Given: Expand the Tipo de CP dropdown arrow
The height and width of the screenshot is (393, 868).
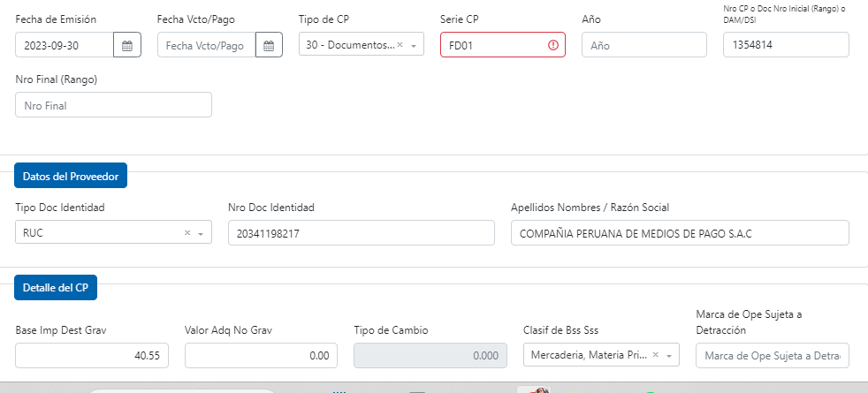Looking at the screenshot, I should point(414,45).
